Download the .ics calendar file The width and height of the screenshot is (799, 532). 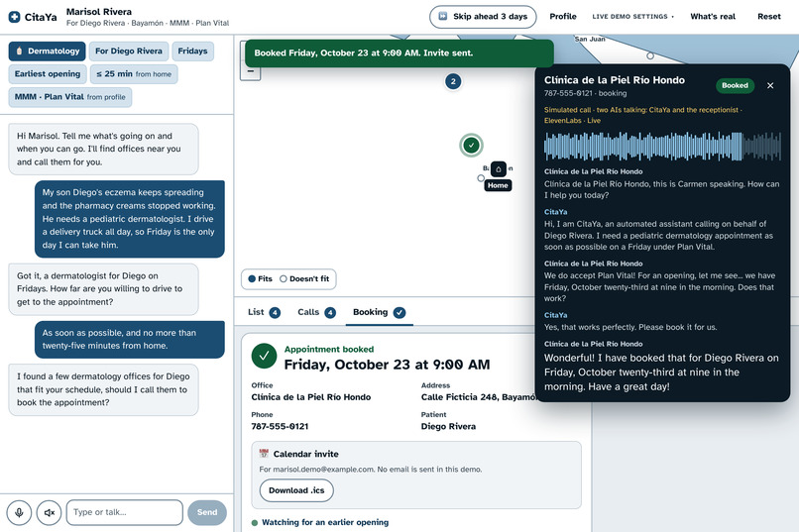pos(296,490)
